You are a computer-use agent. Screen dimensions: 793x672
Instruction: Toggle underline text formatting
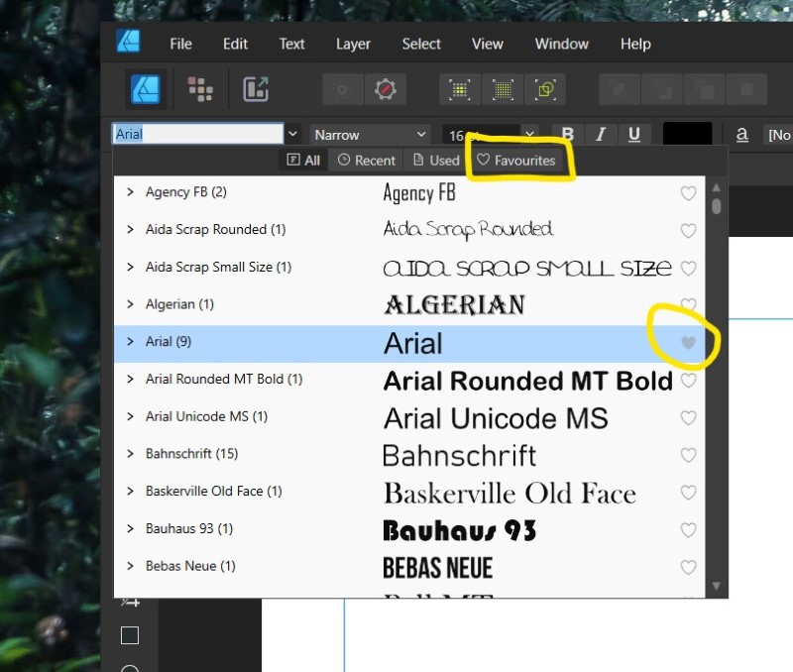coord(633,134)
